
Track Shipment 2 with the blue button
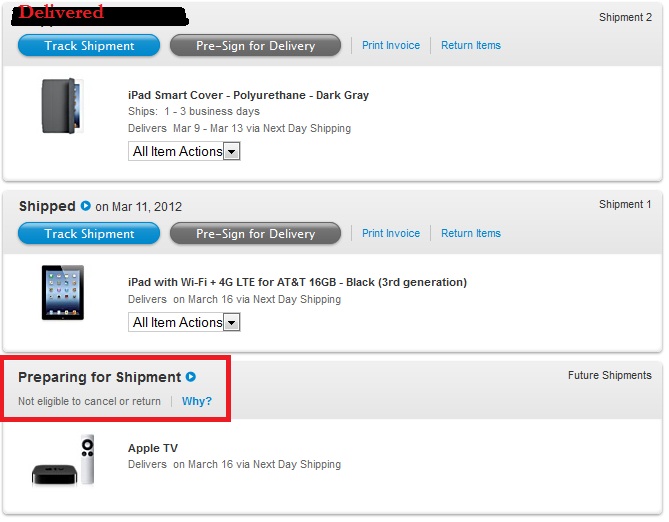click(x=89, y=46)
